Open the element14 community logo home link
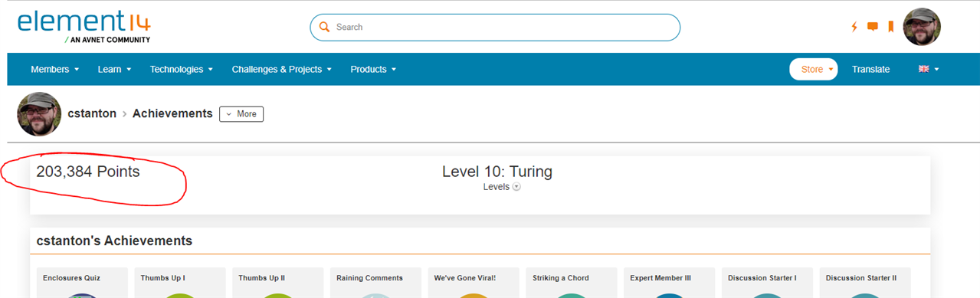 pos(84,27)
